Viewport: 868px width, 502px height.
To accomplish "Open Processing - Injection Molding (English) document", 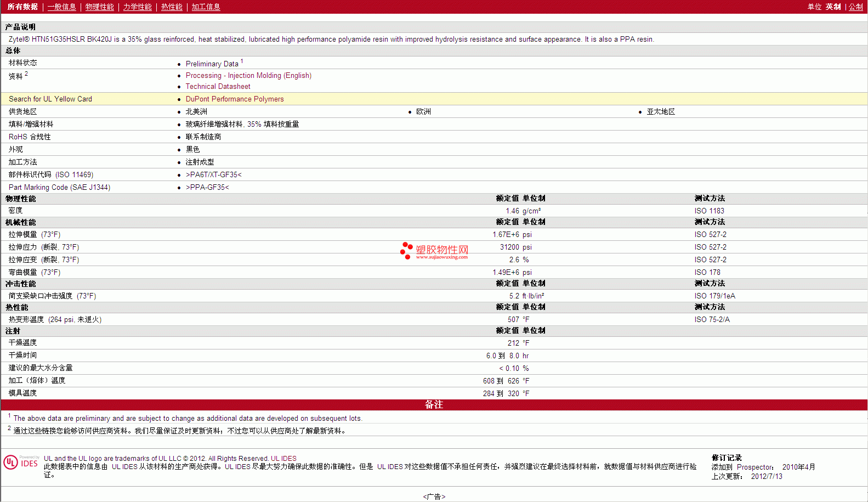I will pyautogui.click(x=248, y=76).
